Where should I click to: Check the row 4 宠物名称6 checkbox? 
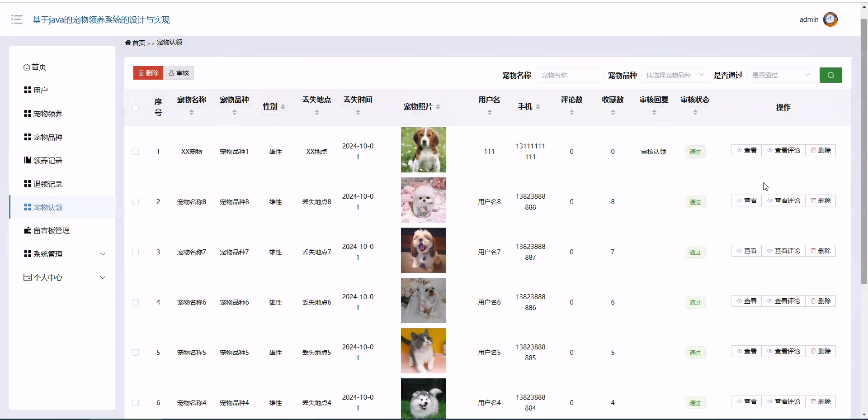136,302
